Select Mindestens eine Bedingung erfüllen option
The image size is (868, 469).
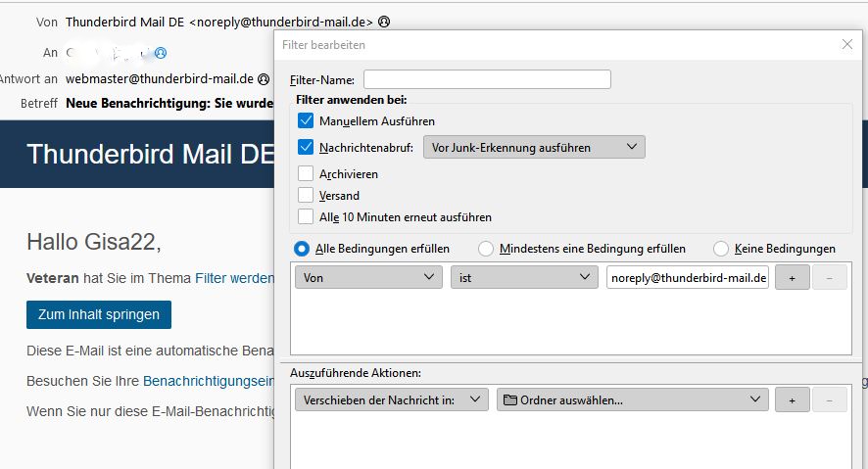[x=486, y=249]
